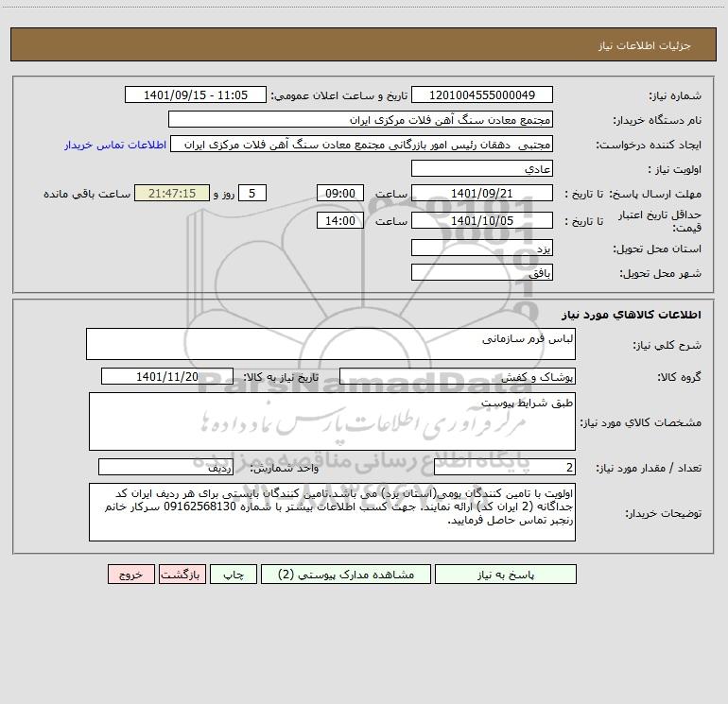Click unit of measure field ردیف
The height and width of the screenshot is (704, 728).
pos(165,468)
